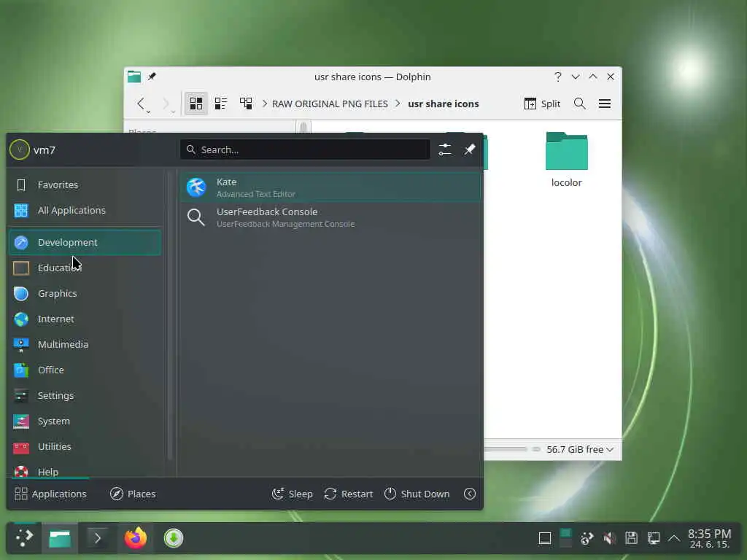This screenshot has height=560, width=747.
Task: Go back in Dolphin
Action: pyautogui.click(x=141, y=104)
